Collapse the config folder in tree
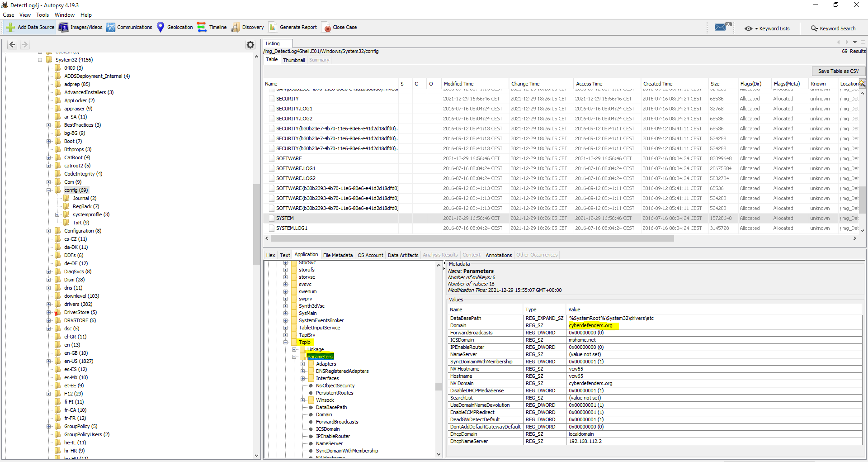 coord(49,190)
